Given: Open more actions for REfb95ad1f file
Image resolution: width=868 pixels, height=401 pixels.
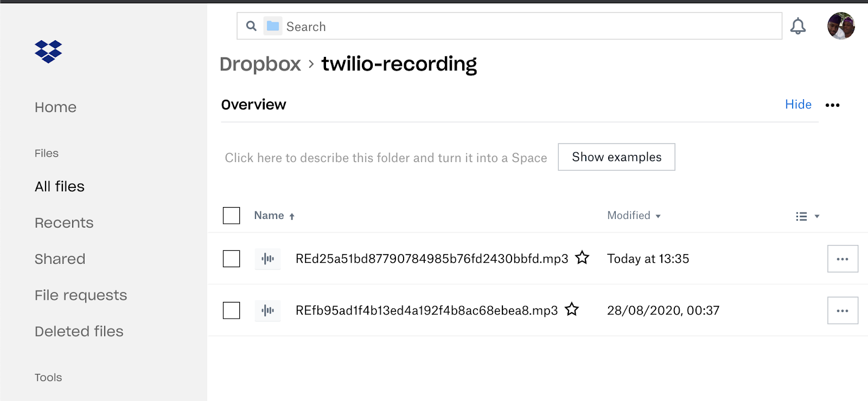Looking at the screenshot, I should 843,311.
